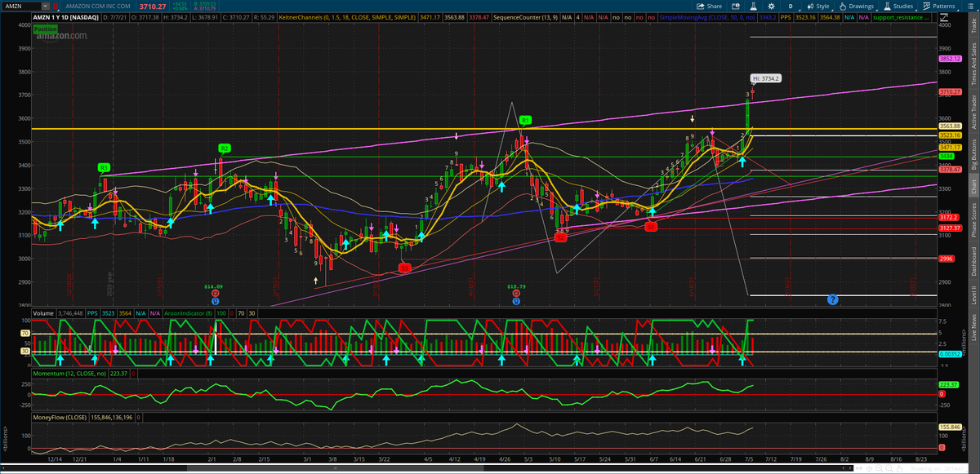Click the blue question-mark event icon

coord(831,299)
